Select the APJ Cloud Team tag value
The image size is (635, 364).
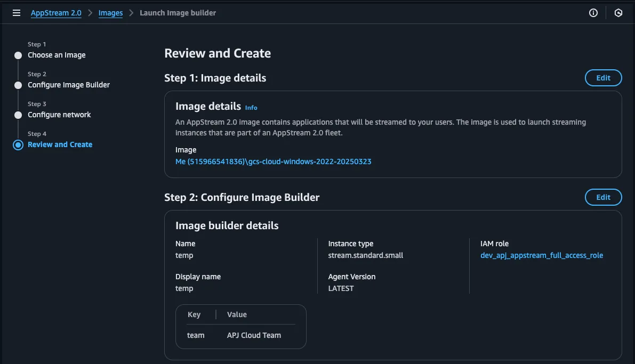click(254, 335)
